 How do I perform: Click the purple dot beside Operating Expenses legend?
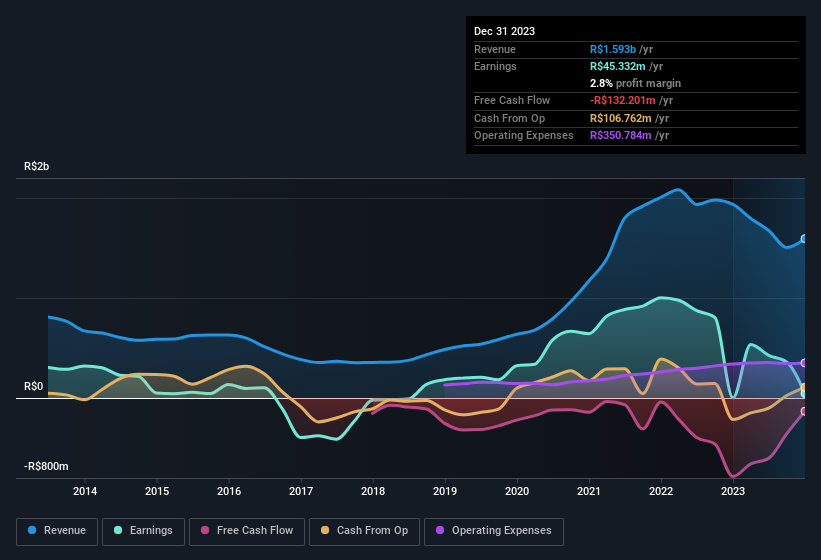pos(440,531)
